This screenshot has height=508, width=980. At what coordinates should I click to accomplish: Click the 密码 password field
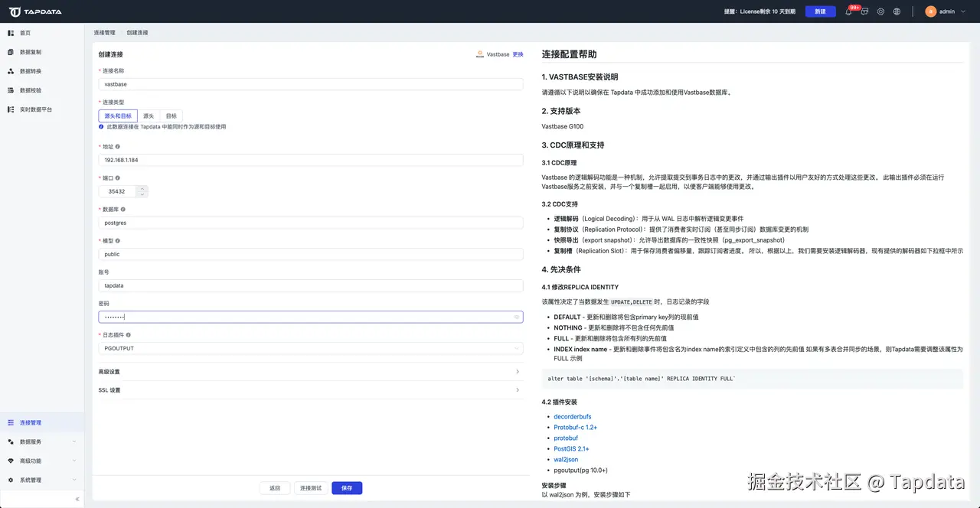point(311,317)
